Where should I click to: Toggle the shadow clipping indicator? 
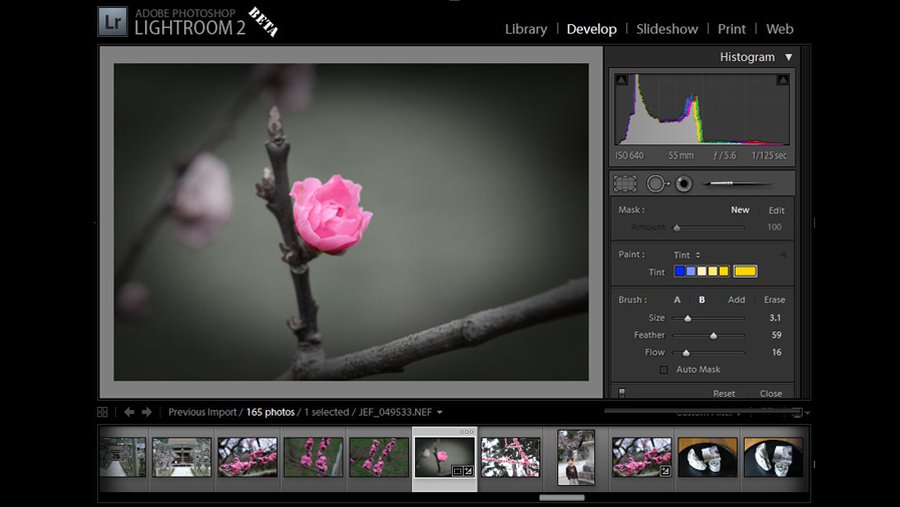[x=622, y=80]
